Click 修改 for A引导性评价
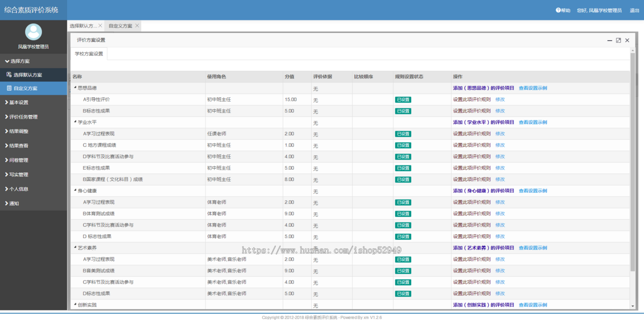644x325 pixels. pyautogui.click(x=500, y=99)
